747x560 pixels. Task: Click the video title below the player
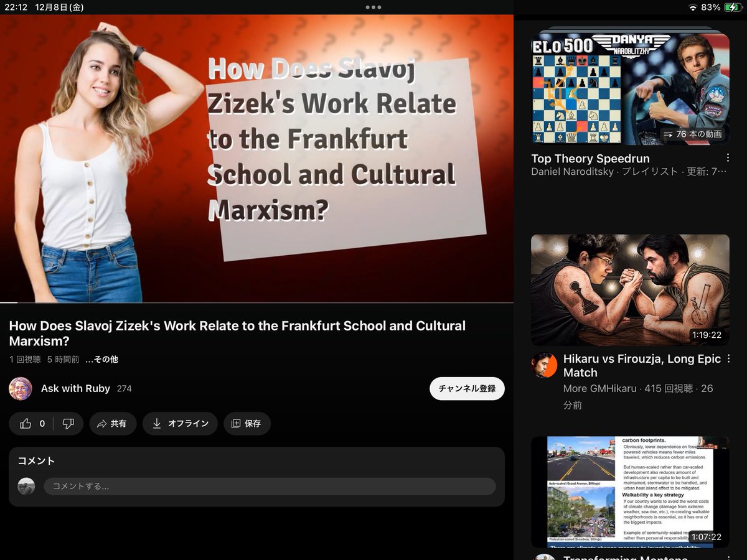pyautogui.click(x=237, y=334)
